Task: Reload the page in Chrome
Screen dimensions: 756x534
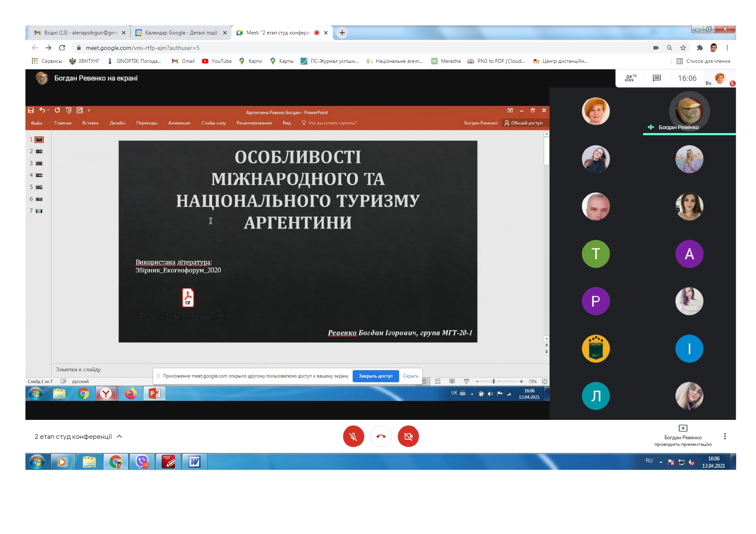Action: click(x=62, y=48)
